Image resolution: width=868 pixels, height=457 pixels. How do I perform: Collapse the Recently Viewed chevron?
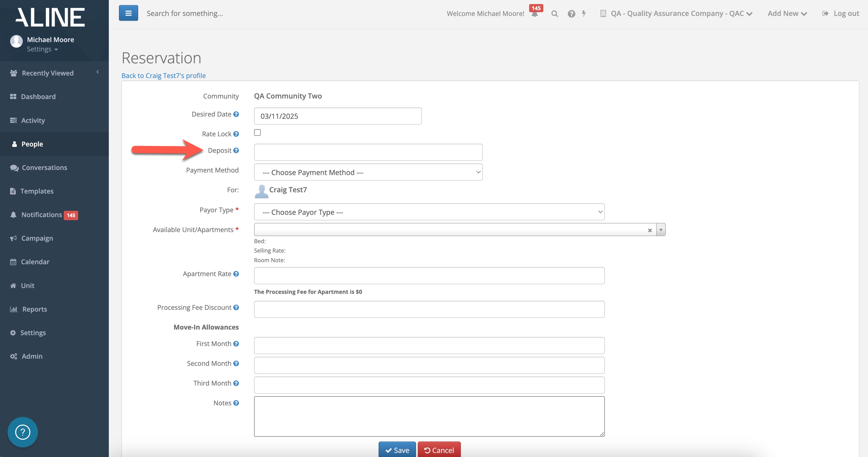coord(98,72)
